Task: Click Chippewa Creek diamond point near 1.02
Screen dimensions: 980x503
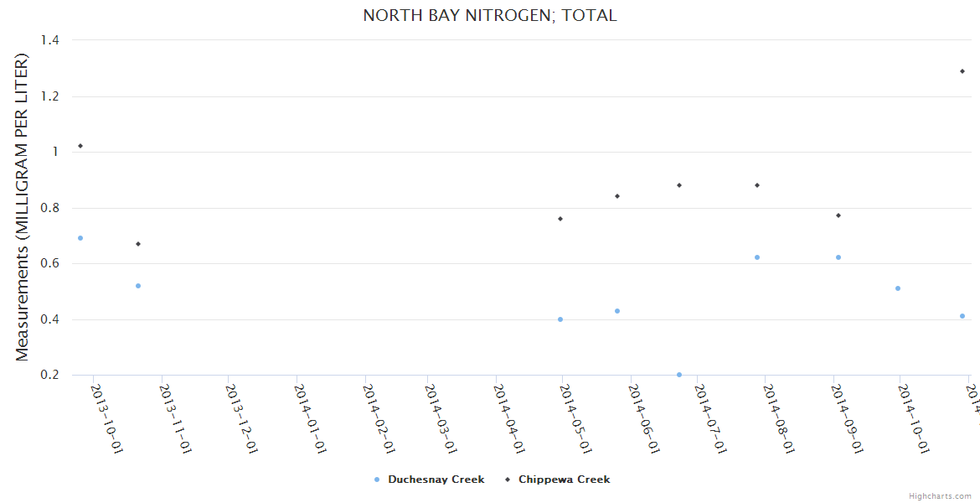Action: [80, 146]
